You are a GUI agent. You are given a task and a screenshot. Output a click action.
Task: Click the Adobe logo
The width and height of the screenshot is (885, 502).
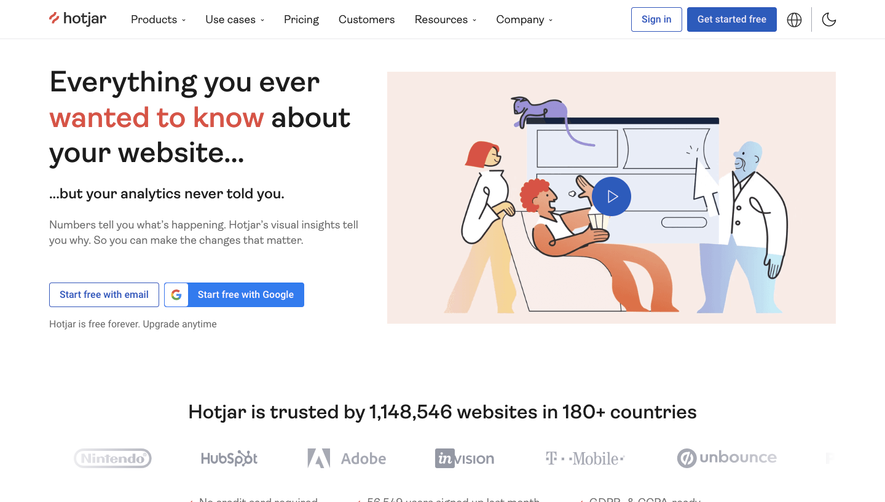pos(347,459)
